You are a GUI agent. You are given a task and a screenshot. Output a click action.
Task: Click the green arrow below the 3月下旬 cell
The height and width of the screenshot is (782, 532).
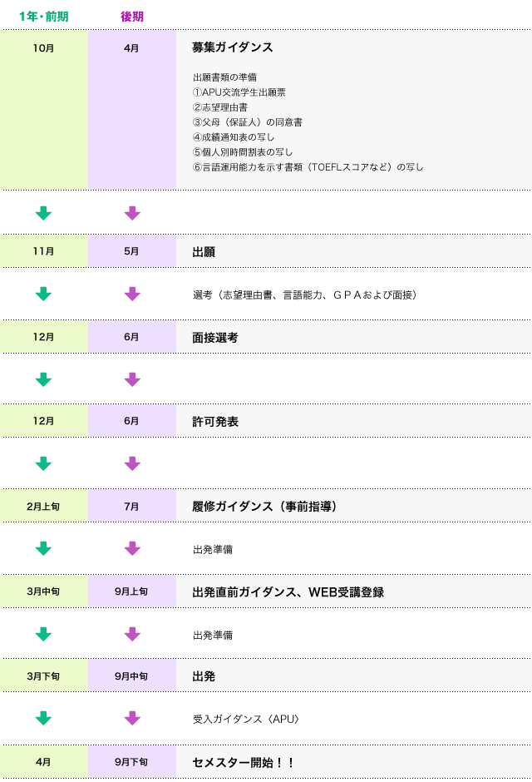(43, 718)
